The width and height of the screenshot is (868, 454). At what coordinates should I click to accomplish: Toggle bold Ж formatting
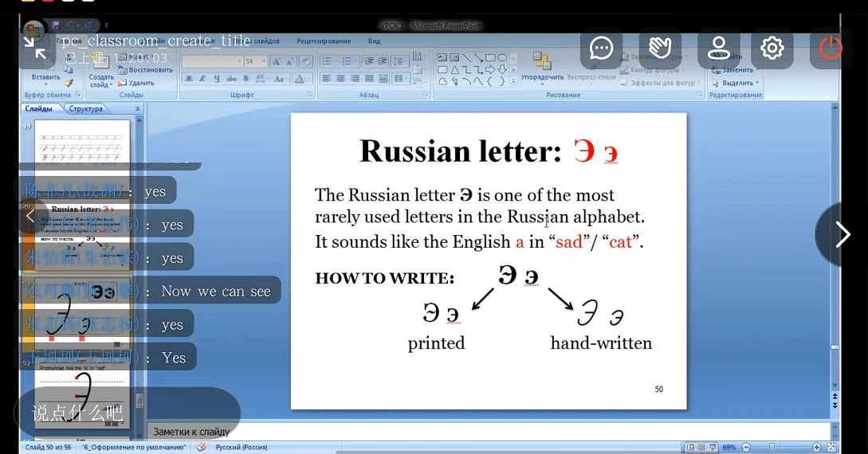[x=189, y=79]
